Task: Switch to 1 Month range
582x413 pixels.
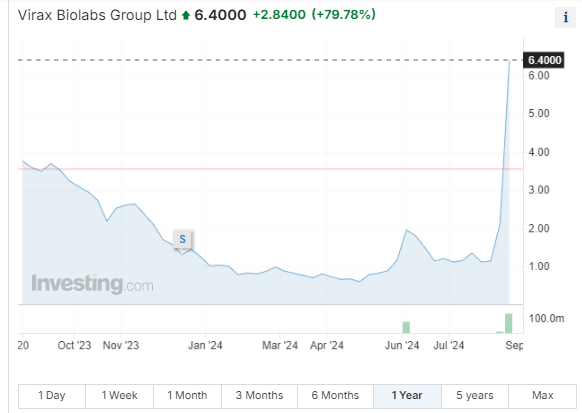Action: pyautogui.click(x=187, y=396)
